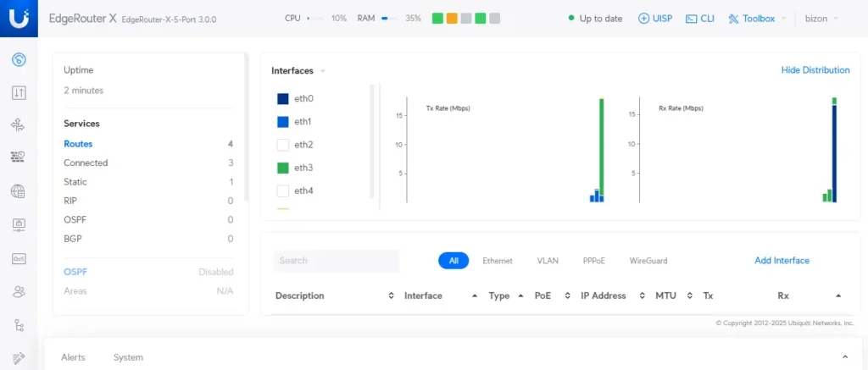Open the Routing signpost icon
868x370 pixels.
19,125
